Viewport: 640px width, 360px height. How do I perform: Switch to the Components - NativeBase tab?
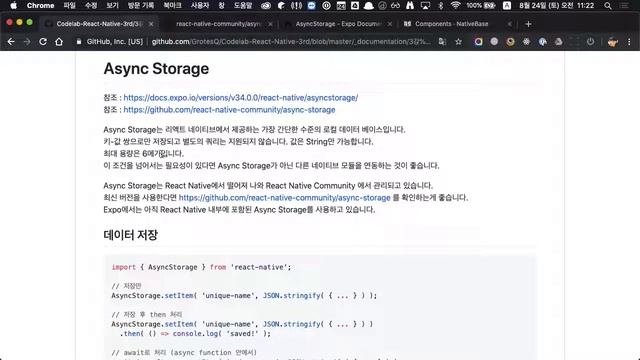tap(451, 24)
